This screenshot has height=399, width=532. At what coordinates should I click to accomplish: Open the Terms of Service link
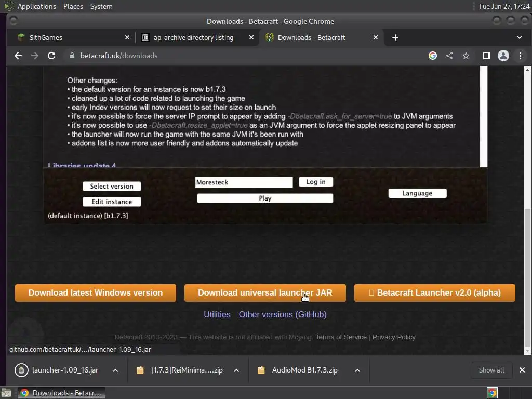(341, 337)
